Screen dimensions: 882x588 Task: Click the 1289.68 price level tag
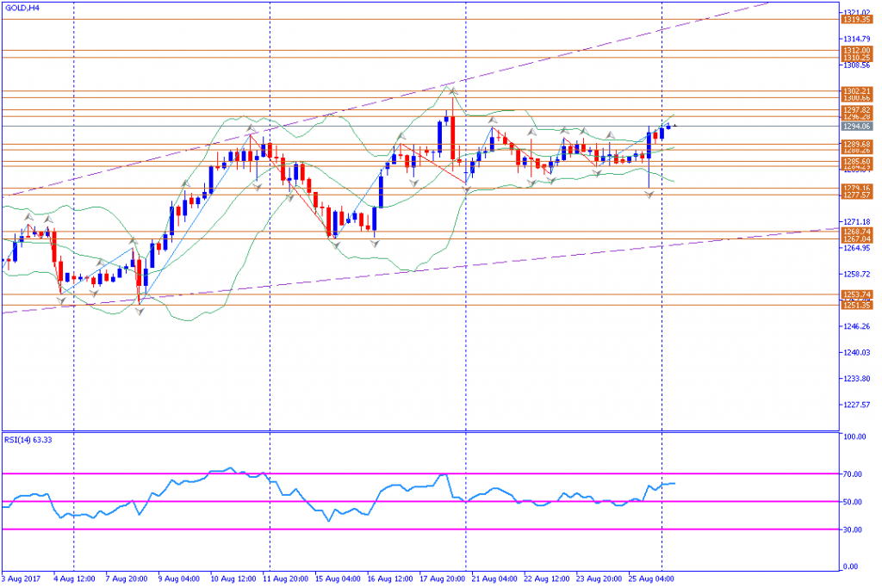point(857,144)
